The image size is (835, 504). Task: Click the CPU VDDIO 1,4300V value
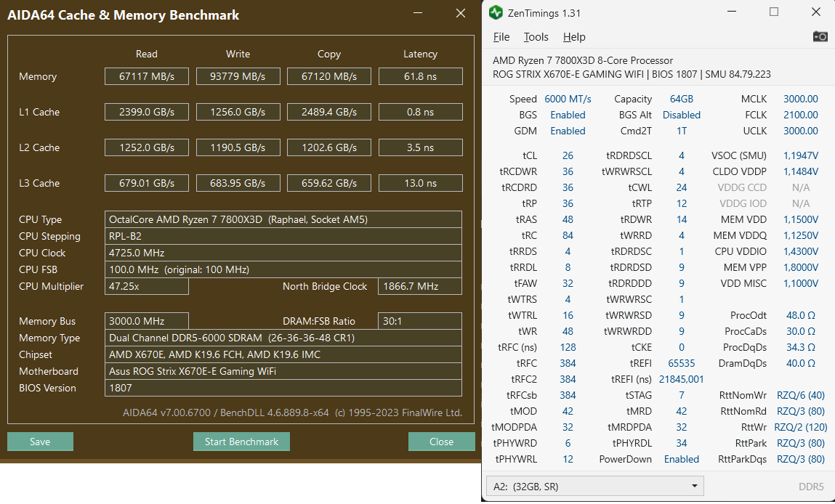point(800,251)
